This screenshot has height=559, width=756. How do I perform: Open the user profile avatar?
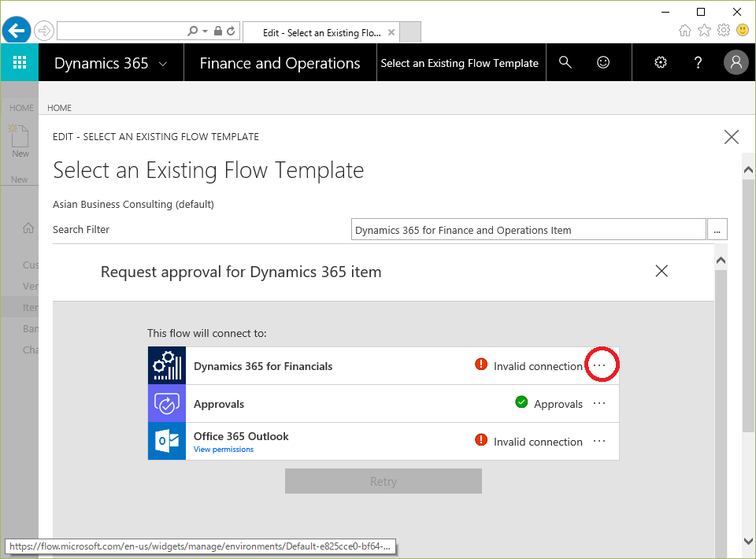click(x=736, y=63)
